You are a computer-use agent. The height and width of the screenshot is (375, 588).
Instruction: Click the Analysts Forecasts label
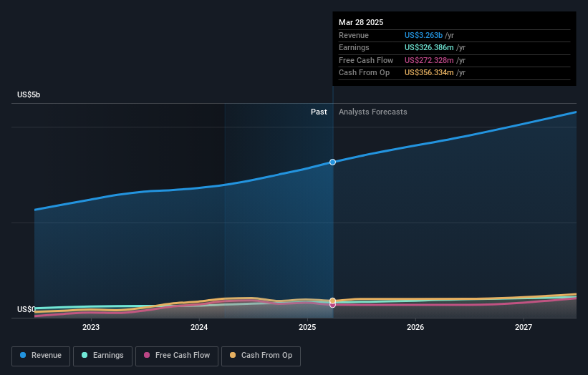pos(372,112)
